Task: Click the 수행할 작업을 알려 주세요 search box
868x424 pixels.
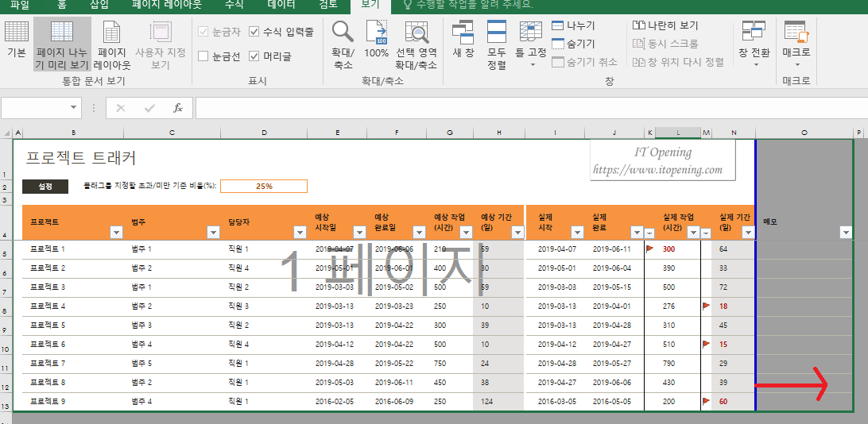Action: point(468,5)
